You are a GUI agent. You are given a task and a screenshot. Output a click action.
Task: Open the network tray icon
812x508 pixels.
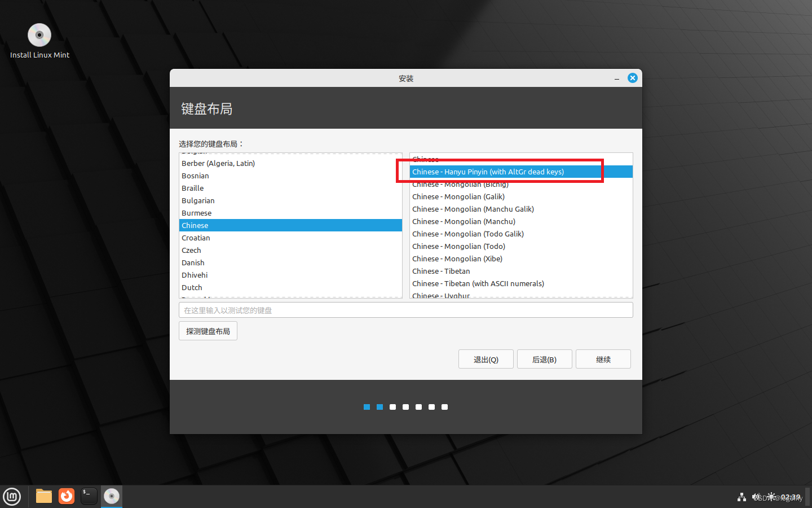coord(741,497)
